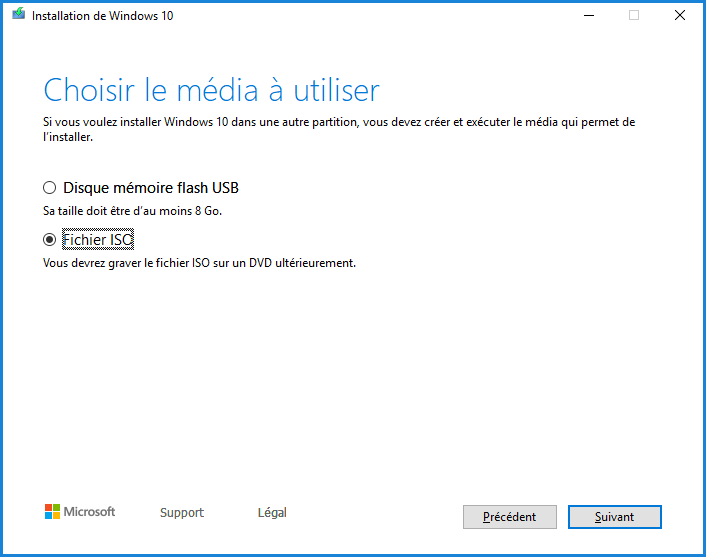The height and width of the screenshot is (557, 706).
Task: Click the greyed-out maximize button
Action: (x=634, y=15)
